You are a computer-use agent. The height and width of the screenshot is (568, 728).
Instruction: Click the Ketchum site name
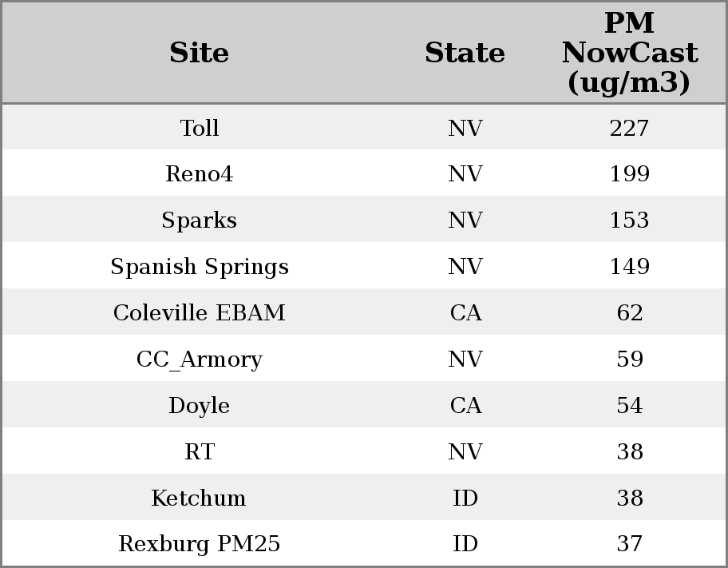(200, 498)
